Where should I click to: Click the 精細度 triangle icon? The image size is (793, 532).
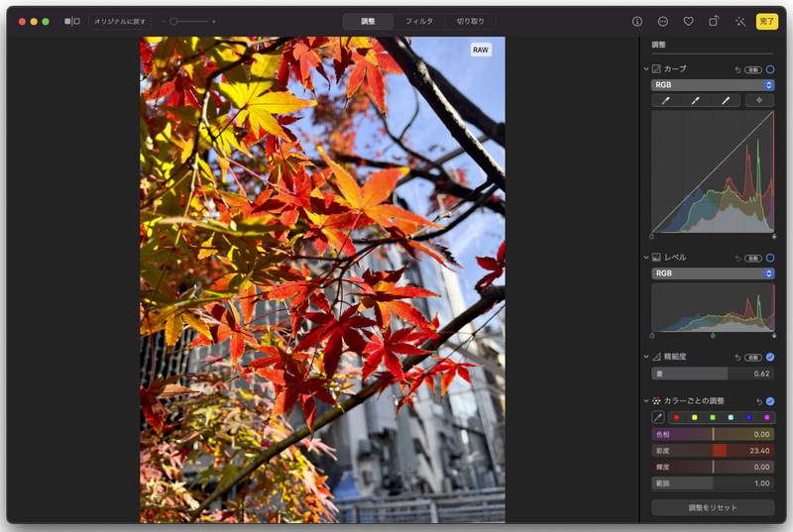click(x=656, y=357)
